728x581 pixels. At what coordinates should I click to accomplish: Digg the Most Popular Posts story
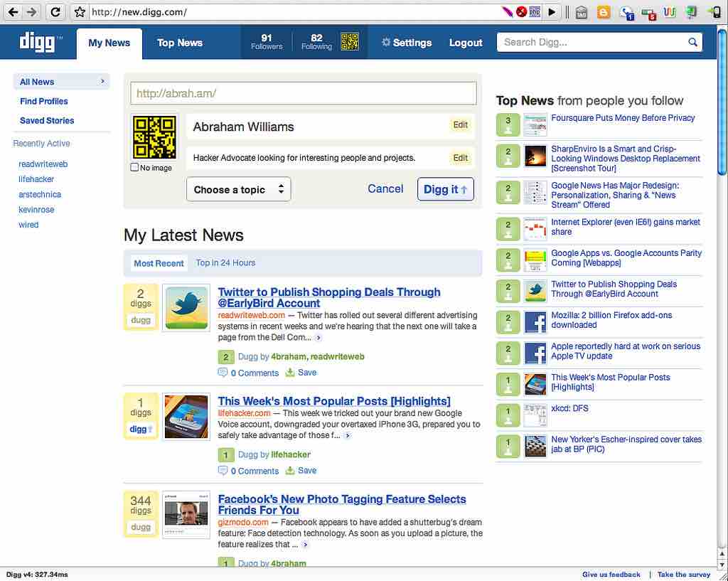[141, 428]
